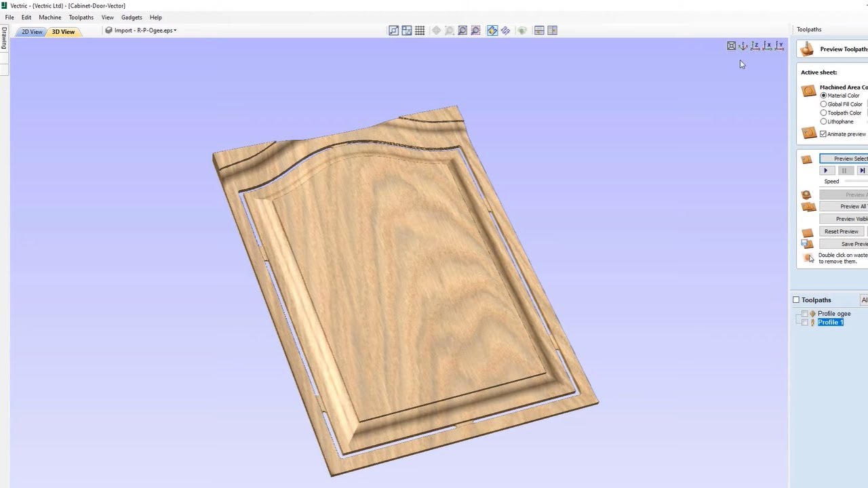Image resolution: width=868 pixels, height=488 pixels.
Task: Tick the Profile 1 visibility checkbox
Action: (805, 323)
